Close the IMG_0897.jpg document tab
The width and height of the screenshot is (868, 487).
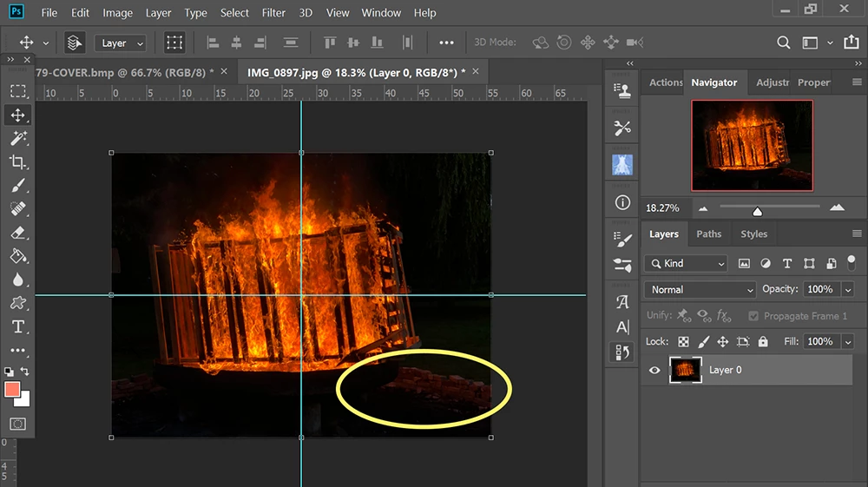coord(476,71)
